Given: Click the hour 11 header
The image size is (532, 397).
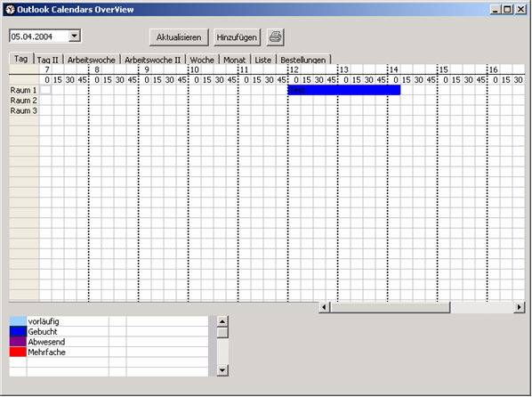Looking at the screenshot, I should pyautogui.click(x=245, y=69).
